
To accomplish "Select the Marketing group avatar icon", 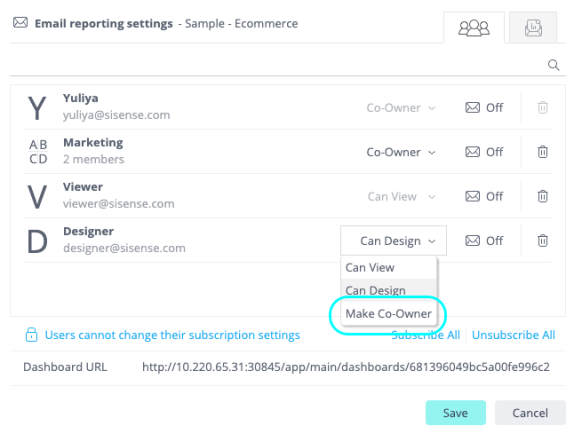I will click(x=38, y=151).
